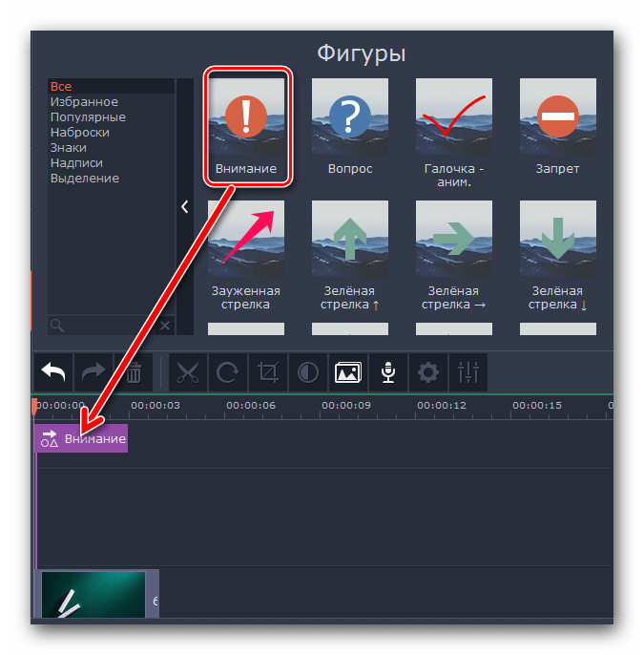644x655 pixels.
Task: Select the scissors split tool
Action: pos(188,371)
